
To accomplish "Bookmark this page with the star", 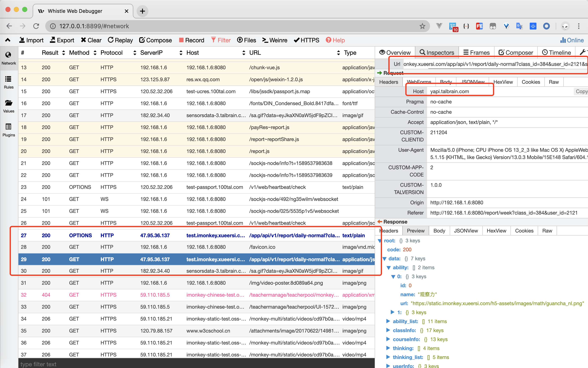I will pyautogui.click(x=422, y=26).
